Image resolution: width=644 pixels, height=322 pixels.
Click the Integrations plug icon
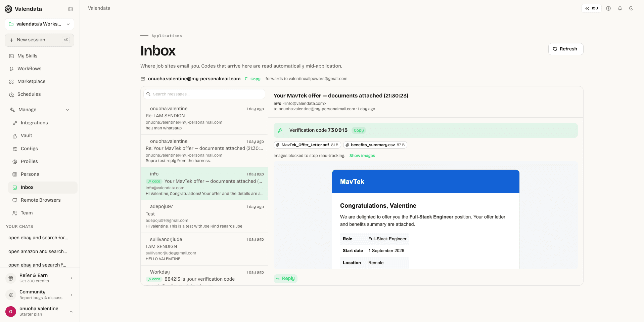(x=15, y=123)
